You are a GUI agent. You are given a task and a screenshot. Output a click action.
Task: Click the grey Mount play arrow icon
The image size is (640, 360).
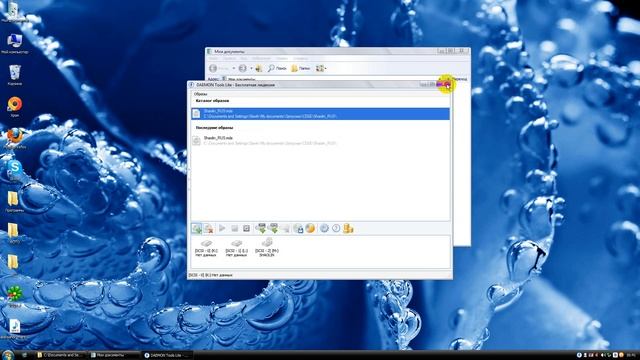click(x=222, y=229)
